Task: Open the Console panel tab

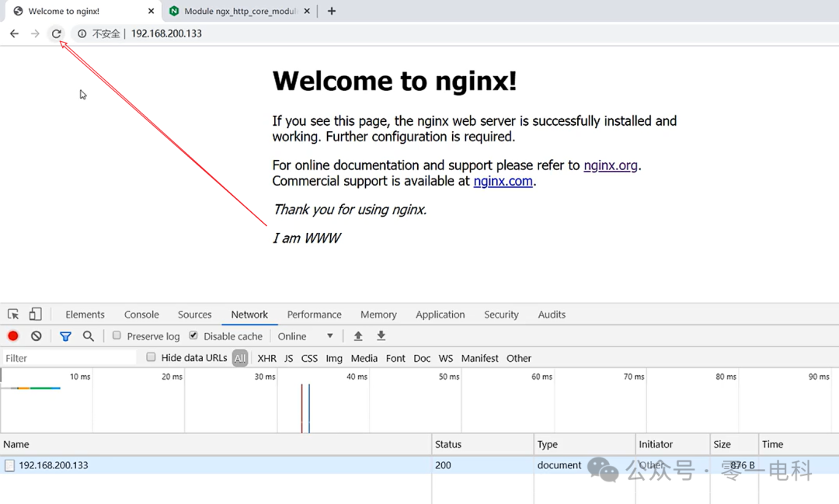Action: point(141,315)
